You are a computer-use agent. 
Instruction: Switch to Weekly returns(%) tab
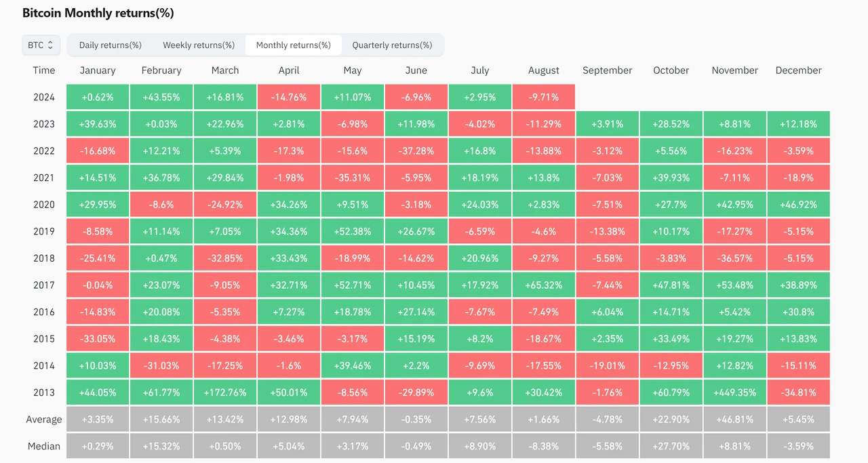click(x=199, y=45)
